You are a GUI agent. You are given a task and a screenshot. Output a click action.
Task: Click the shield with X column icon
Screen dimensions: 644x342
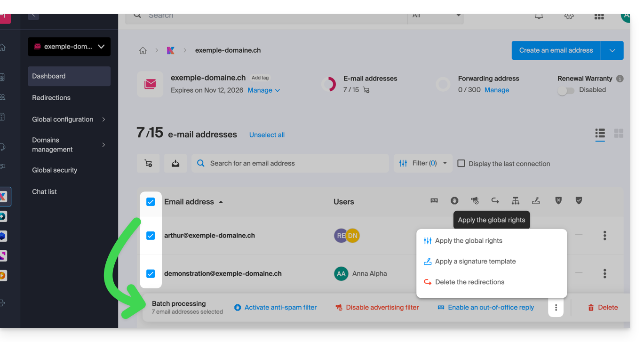click(x=558, y=201)
